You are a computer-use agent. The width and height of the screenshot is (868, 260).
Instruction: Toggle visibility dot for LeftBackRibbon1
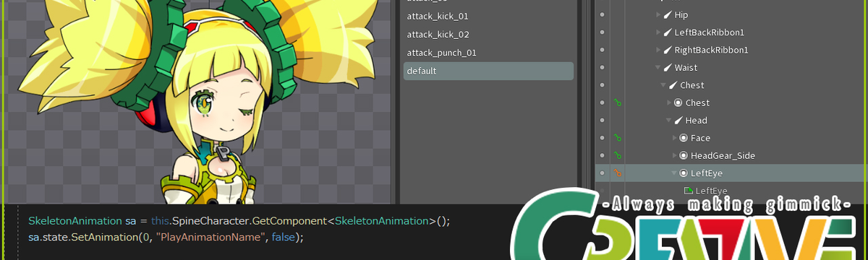pos(603,32)
